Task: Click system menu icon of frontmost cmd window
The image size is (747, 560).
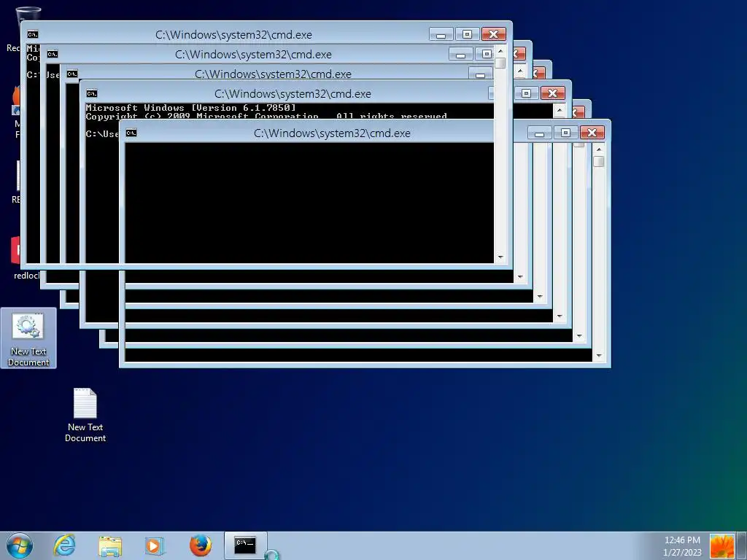Action: 131,133
